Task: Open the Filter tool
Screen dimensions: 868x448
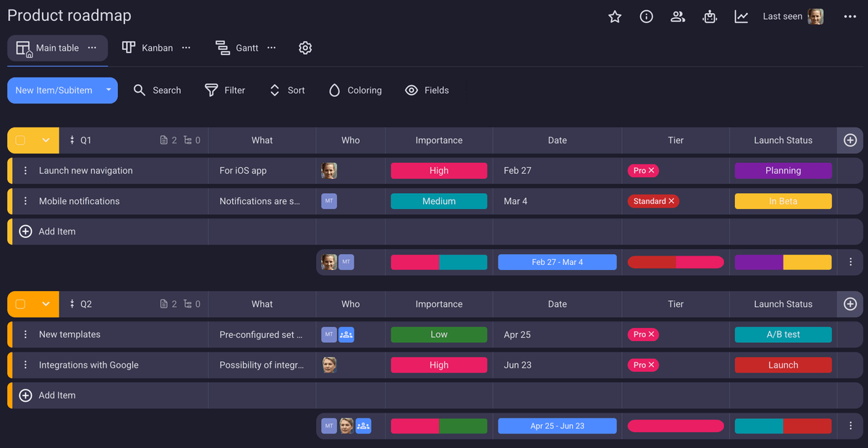Action: tap(225, 90)
